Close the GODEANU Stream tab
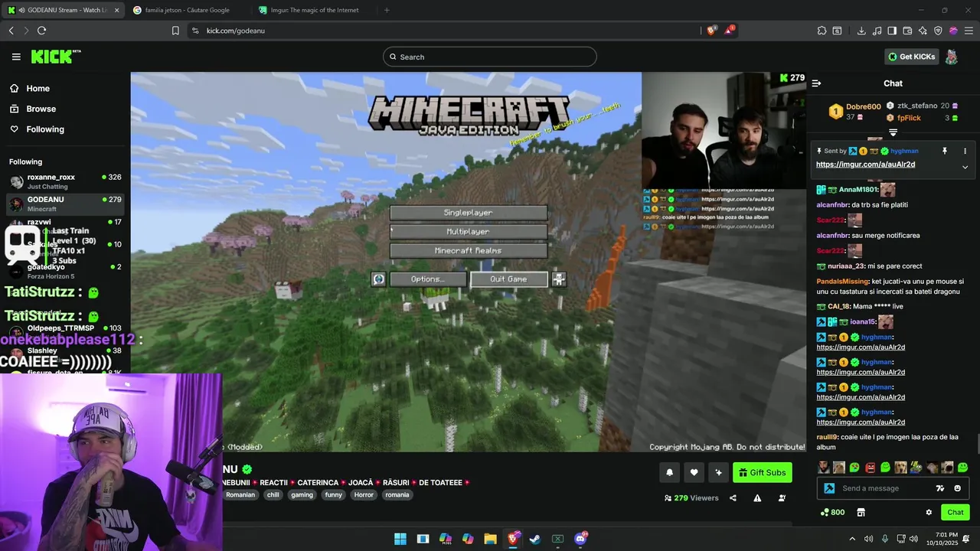980x551 pixels. coord(117,10)
